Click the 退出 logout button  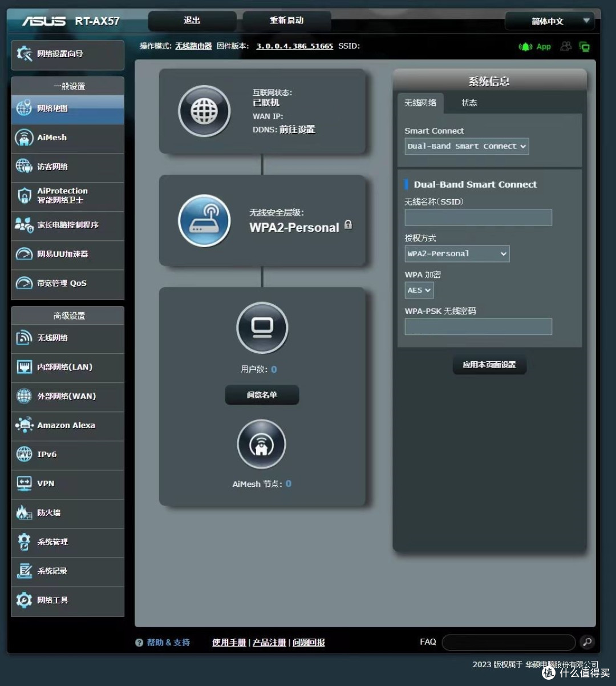point(192,21)
